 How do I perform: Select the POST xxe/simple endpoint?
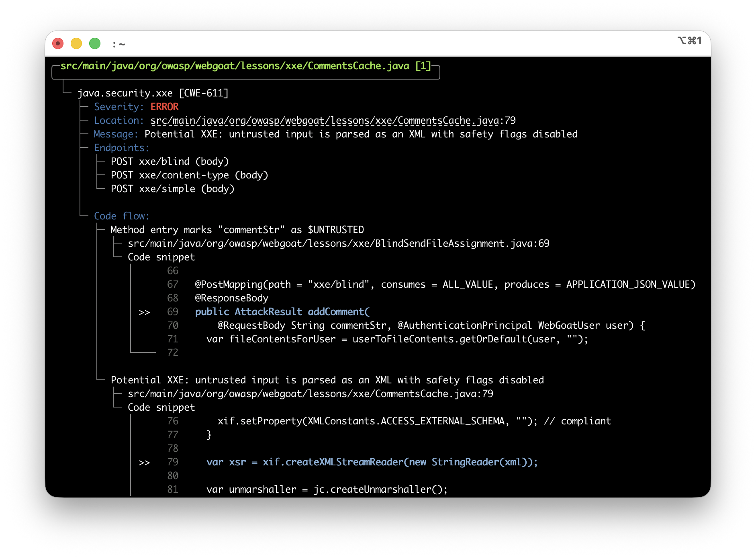click(173, 188)
